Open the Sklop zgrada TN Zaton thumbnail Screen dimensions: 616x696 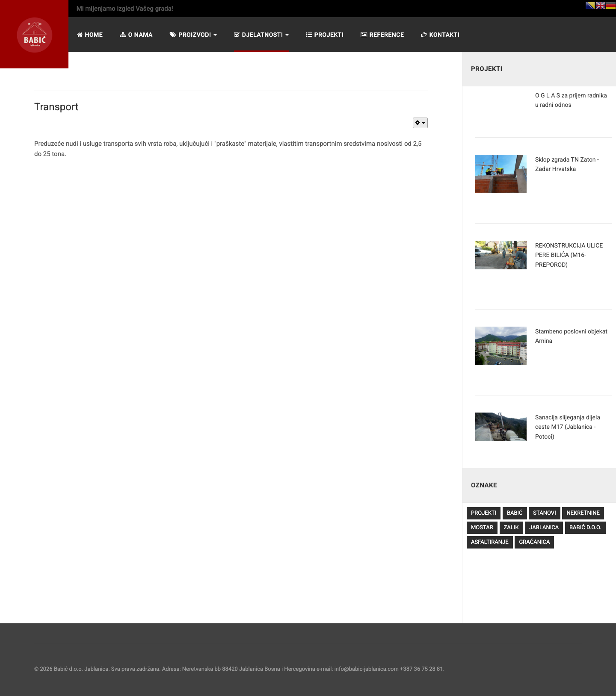(x=501, y=174)
